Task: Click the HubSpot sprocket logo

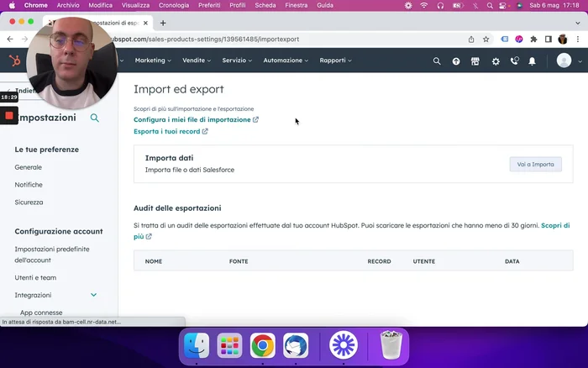Action: click(x=15, y=60)
